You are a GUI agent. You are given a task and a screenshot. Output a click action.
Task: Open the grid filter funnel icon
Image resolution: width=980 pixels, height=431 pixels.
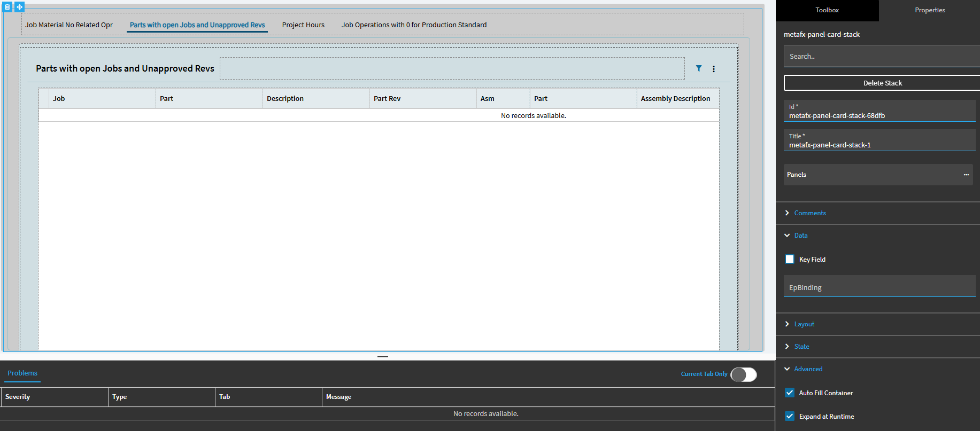click(x=699, y=68)
